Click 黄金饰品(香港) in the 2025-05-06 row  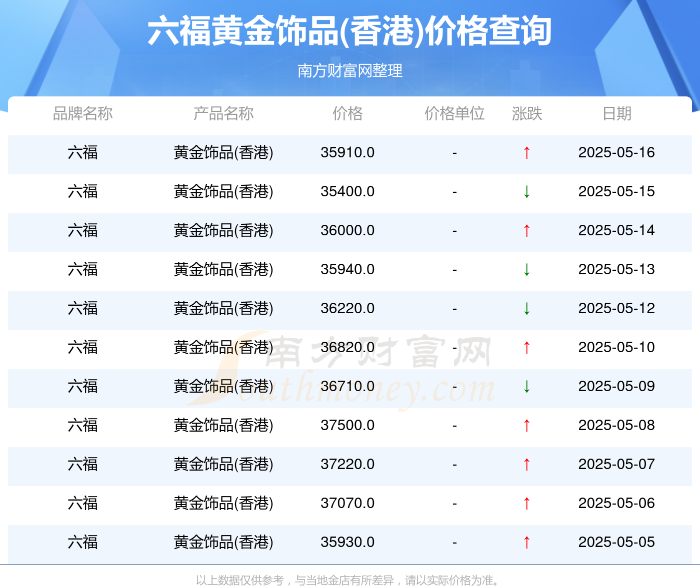(223, 503)
